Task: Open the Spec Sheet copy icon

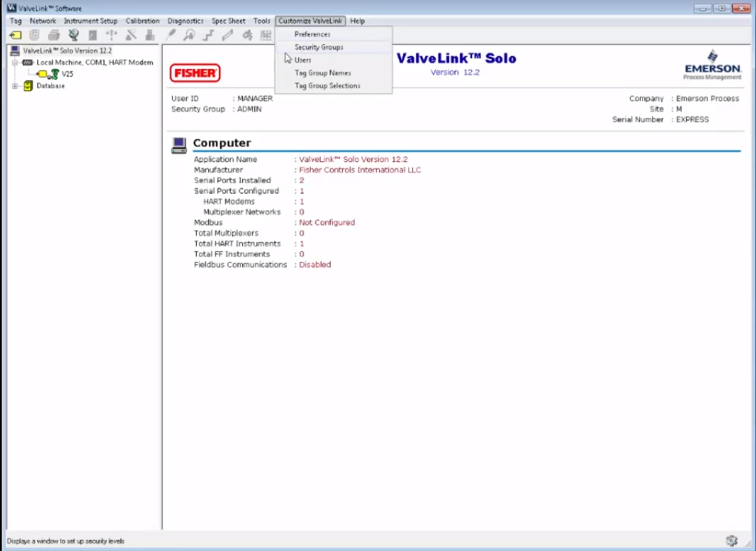Action: pyautogui.click(x=34, y=34)
